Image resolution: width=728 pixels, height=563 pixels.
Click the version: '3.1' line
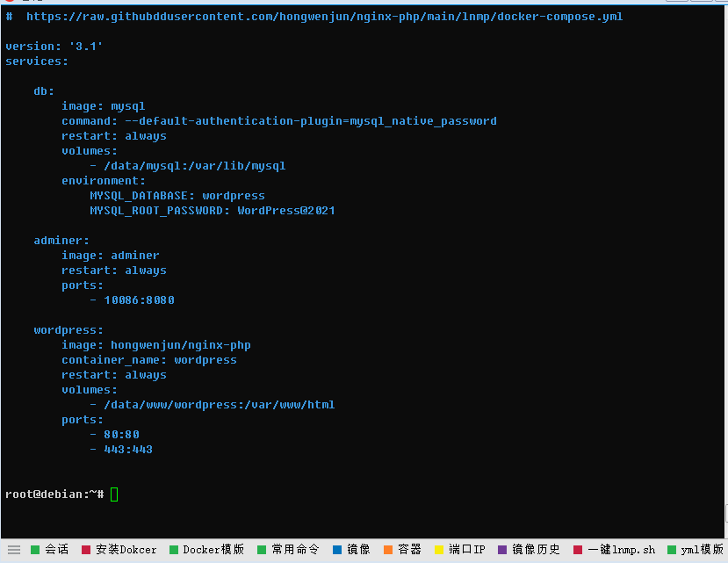tap(54, 47)
